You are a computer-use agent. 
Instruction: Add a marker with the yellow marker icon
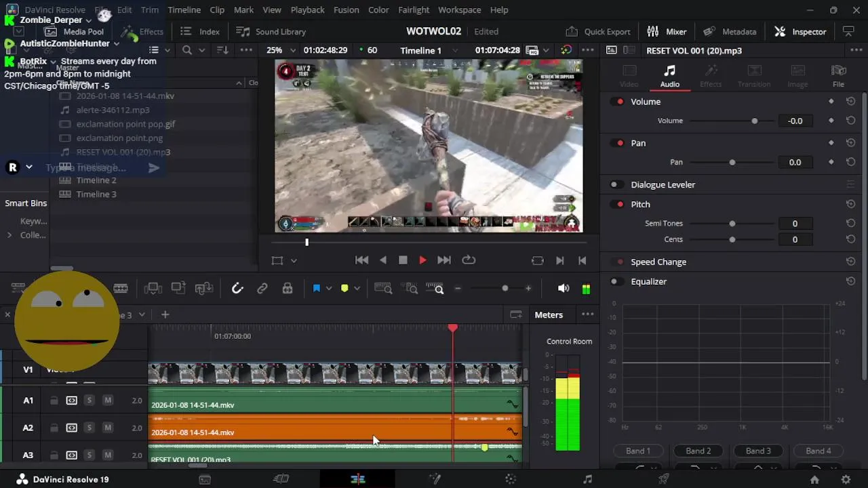tap(344, 289)
